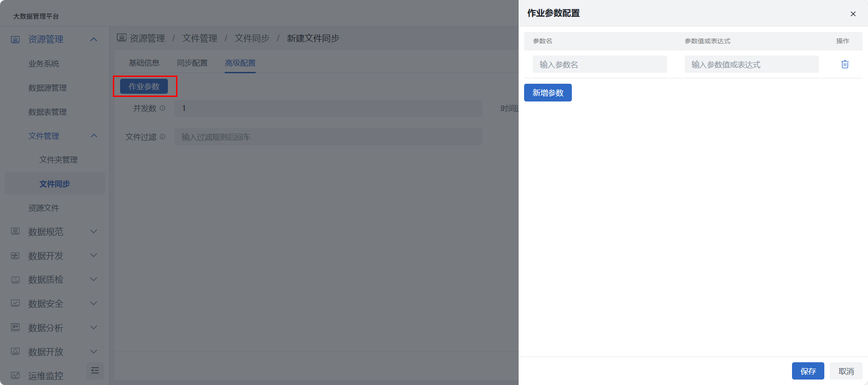Click the 大数据管理平台 title text
The height and width of the screenshot is (385, 868).
pyautogui.click(x=36, y=16)
